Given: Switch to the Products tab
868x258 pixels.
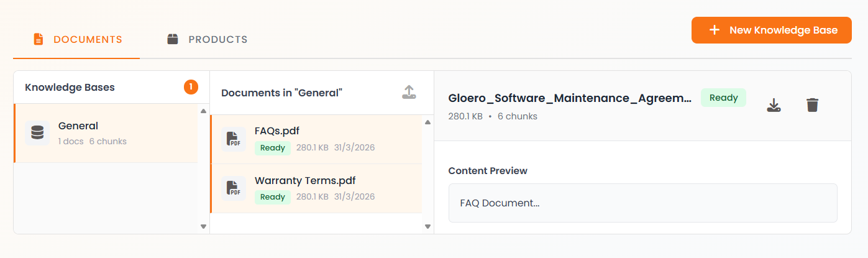Looking at the screenshot, I should point(207,39).
